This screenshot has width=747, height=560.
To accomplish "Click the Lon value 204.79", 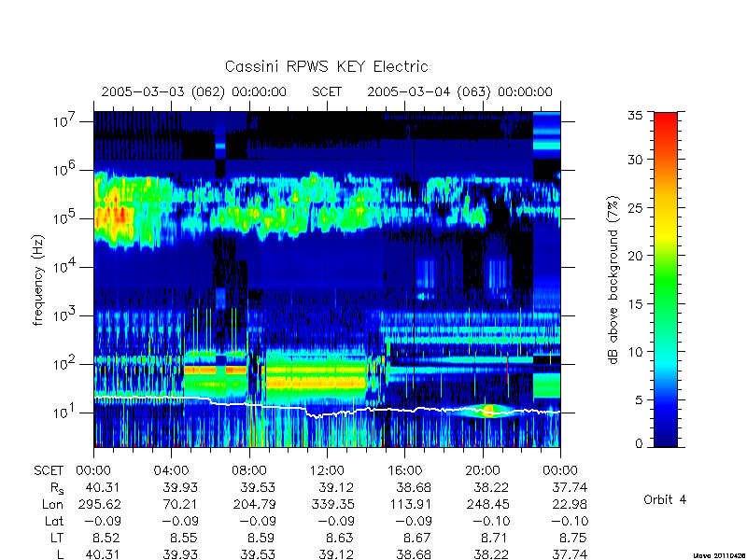I will pyautogui.click(x=254, y=504).
